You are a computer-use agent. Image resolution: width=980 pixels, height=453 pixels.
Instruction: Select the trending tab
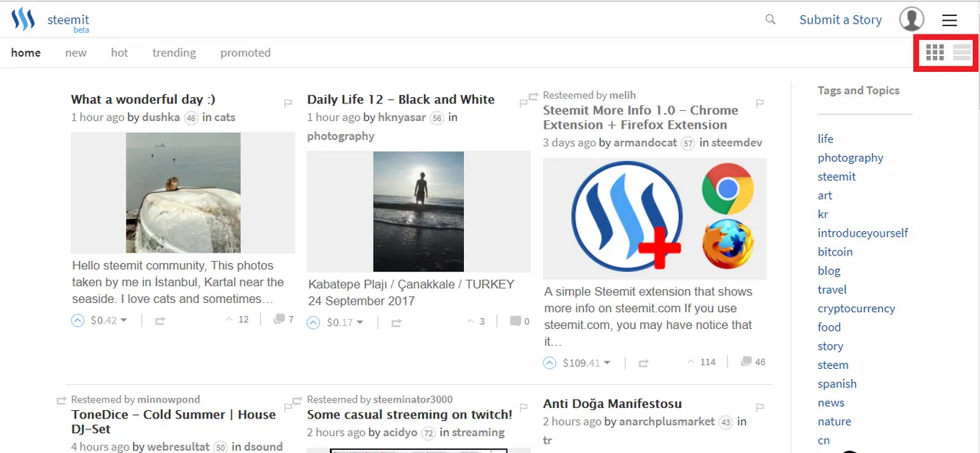[174, 53]
